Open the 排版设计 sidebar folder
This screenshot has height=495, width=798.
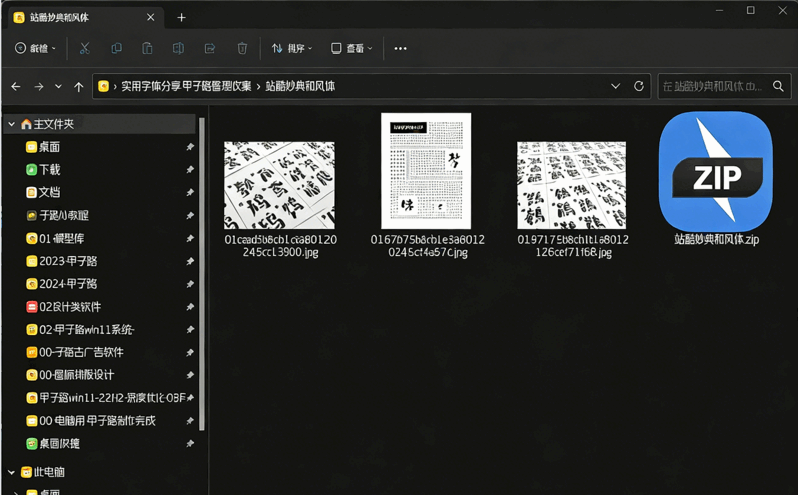(x=70, y=375)
